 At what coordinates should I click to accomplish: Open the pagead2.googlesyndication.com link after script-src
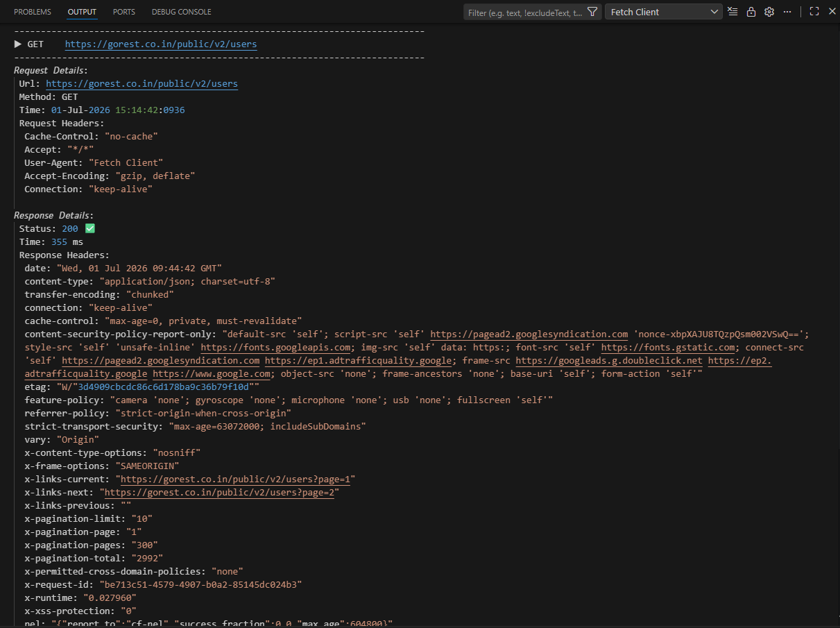click(x=529, y=334)
